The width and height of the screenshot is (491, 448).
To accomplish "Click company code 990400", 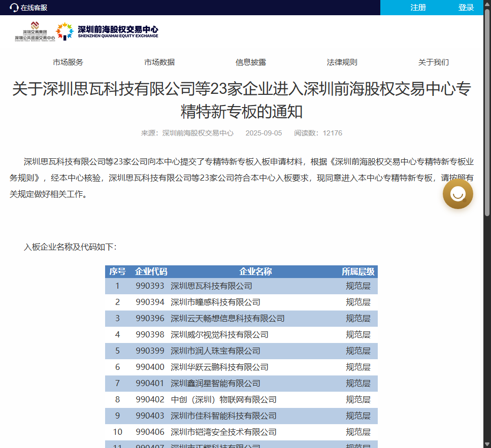I will click(x=150, y=367).
